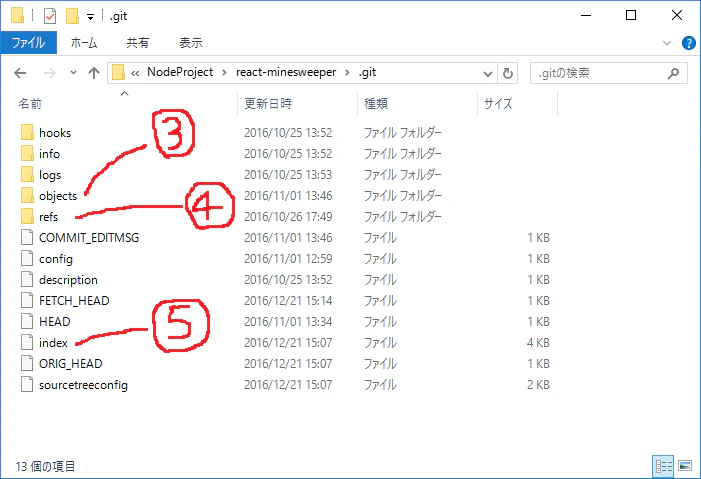Navigate to NodeProject in the breadcrumb
This screenshot has width=701, height=479.
(x=180, y=72)
